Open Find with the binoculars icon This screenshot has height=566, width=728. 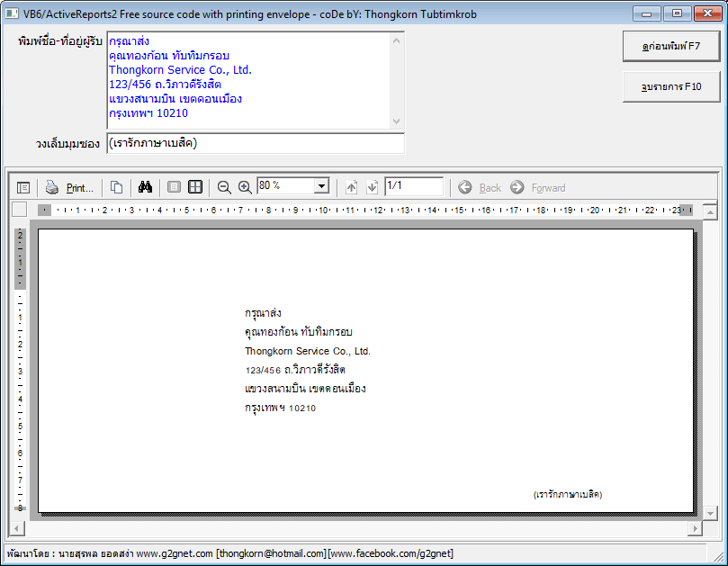click(x=145, y=187)
